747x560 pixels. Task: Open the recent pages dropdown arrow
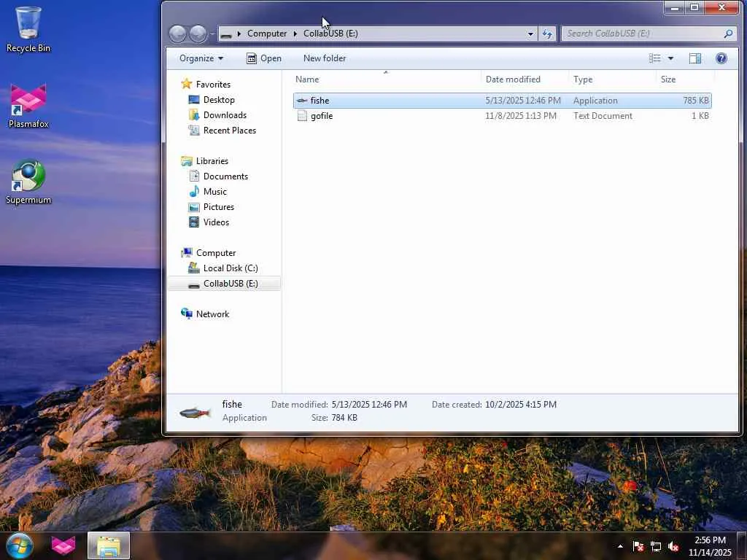[x=212, y=34]
